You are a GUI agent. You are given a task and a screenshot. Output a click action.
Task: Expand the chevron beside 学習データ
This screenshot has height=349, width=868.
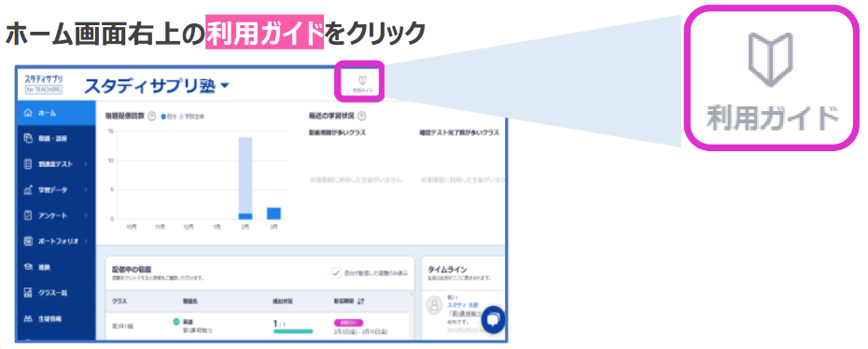[x=86, y=189]
